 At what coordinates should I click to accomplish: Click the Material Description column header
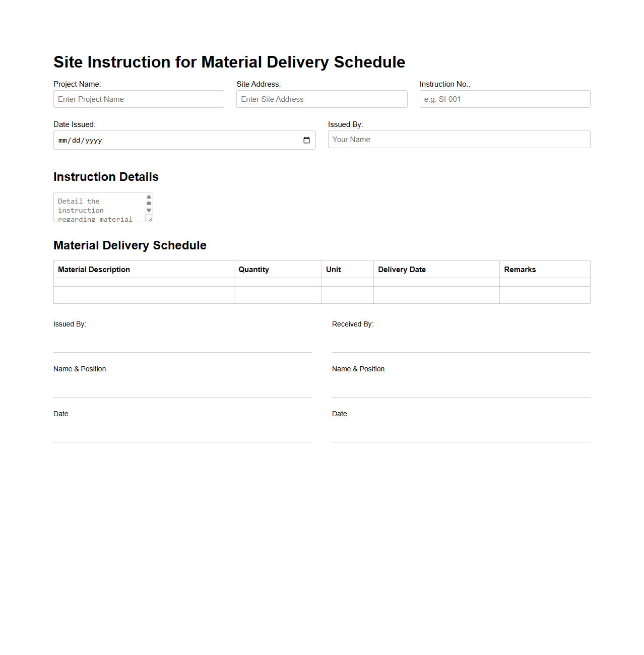pyautogui.click(x=94, y=269)
